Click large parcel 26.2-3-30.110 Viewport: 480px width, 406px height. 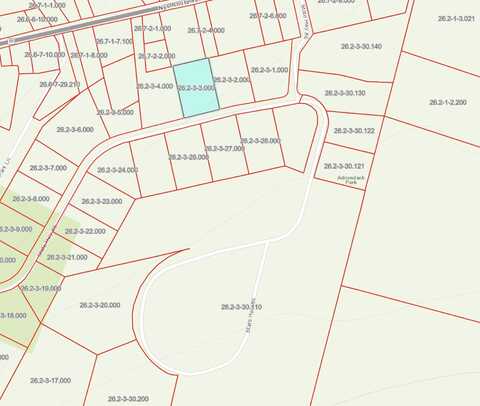click(x=242, y=307)
